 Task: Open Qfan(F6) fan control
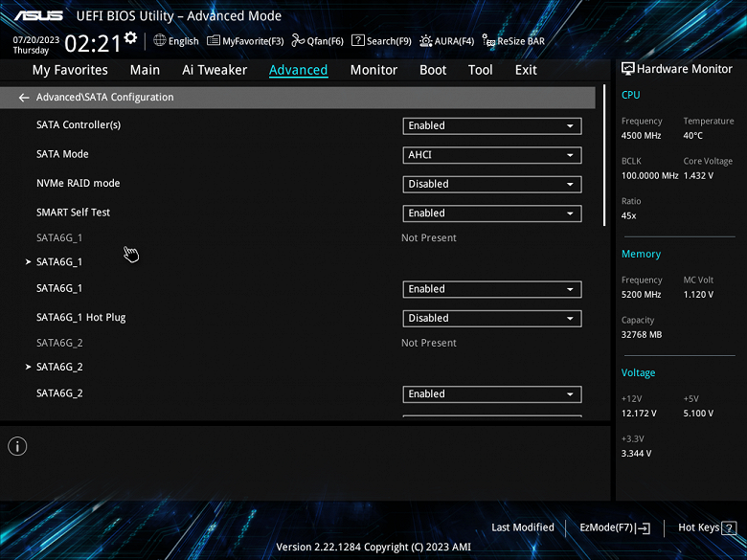[317, 41]
